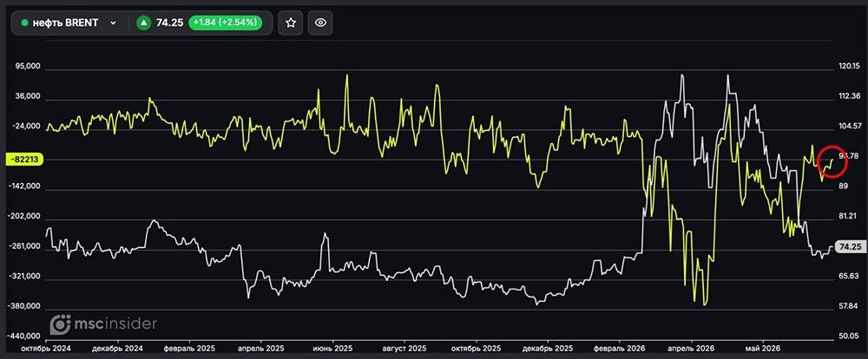
Task: Click the 120.15 right axis label
Action: click(x=849, y=67)
